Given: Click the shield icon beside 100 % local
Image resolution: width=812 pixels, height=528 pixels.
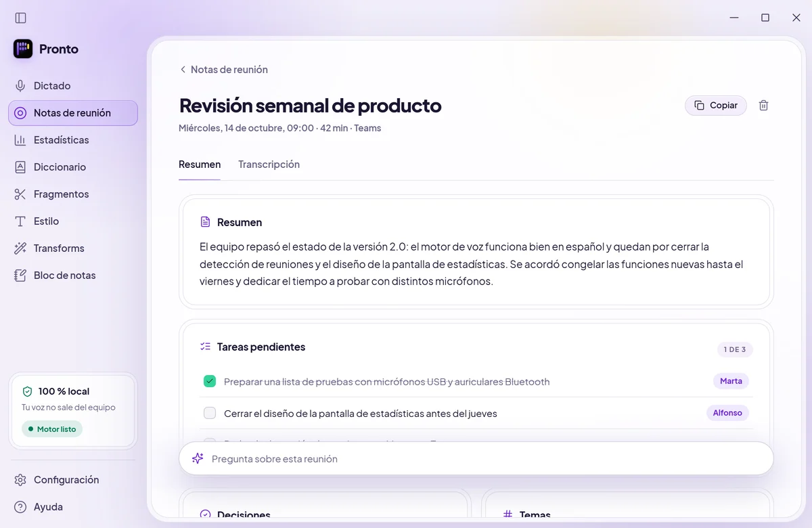Looking at the screenshot, I should 28,391.
